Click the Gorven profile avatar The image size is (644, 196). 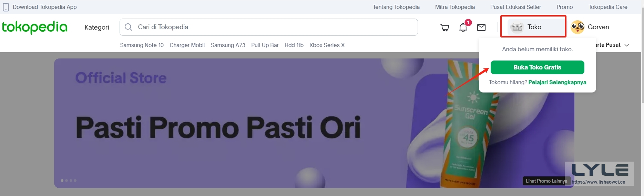point(577,27)
